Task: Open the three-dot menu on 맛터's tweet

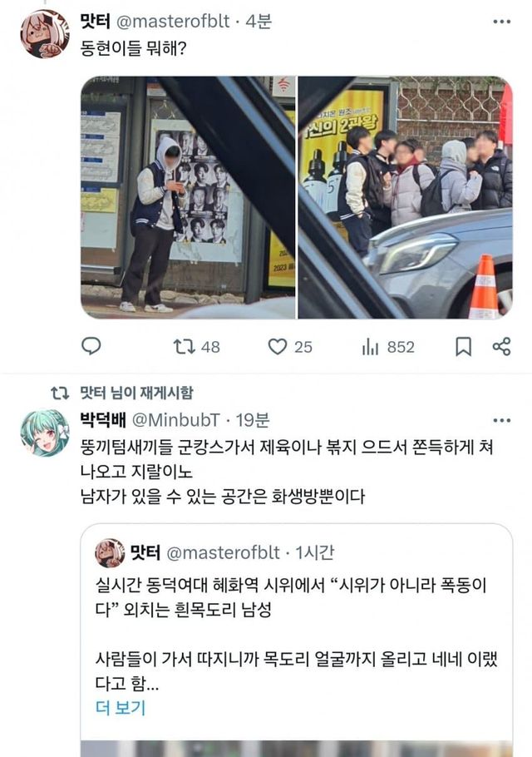Action: tap(501, 22)
